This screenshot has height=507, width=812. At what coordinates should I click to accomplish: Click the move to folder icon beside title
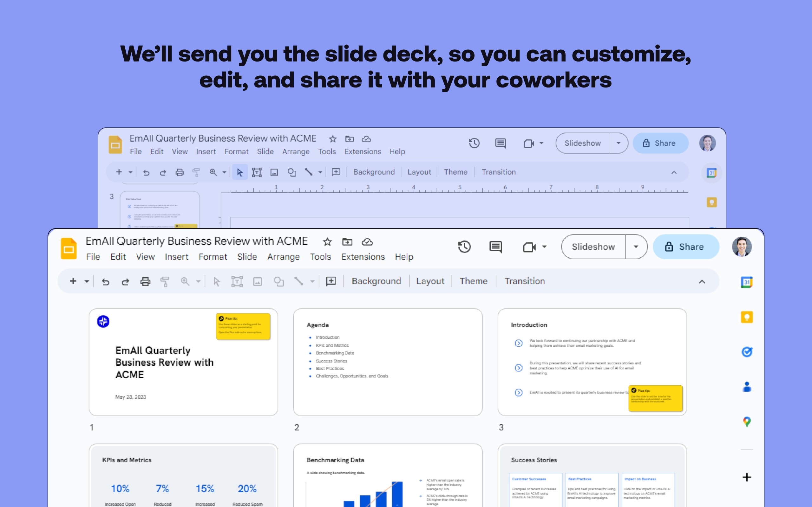(x=347, y=242)
